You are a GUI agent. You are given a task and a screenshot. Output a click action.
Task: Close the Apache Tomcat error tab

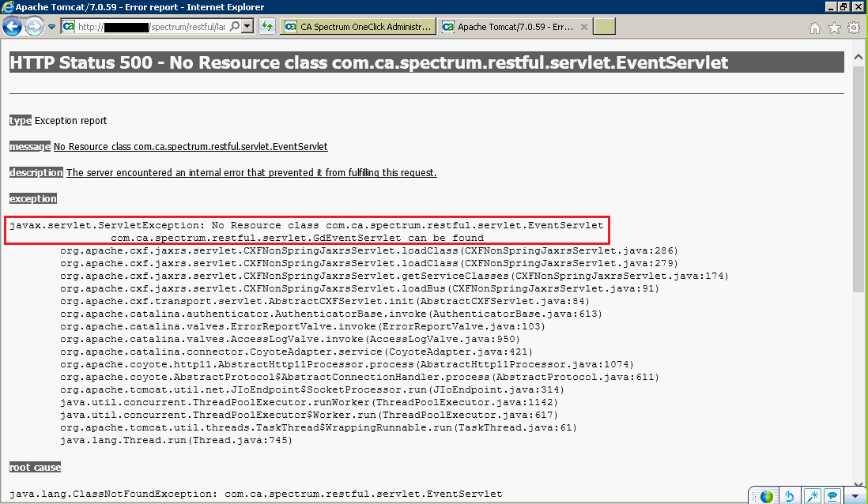coord(583,27)
